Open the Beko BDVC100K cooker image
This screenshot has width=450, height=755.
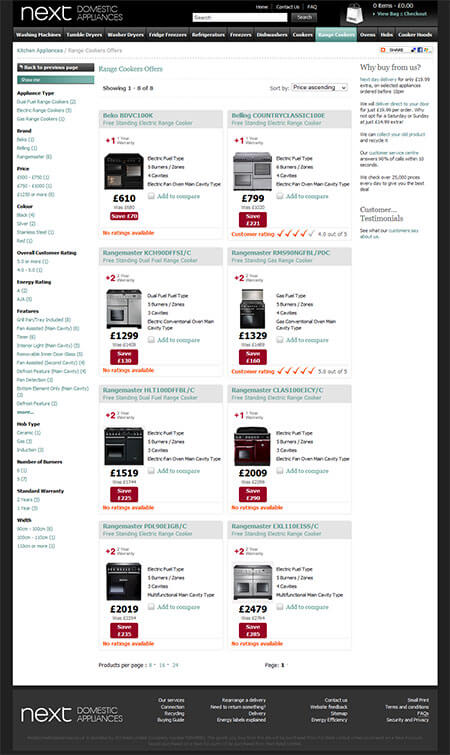pyautogui.click(x=124, y=171)
